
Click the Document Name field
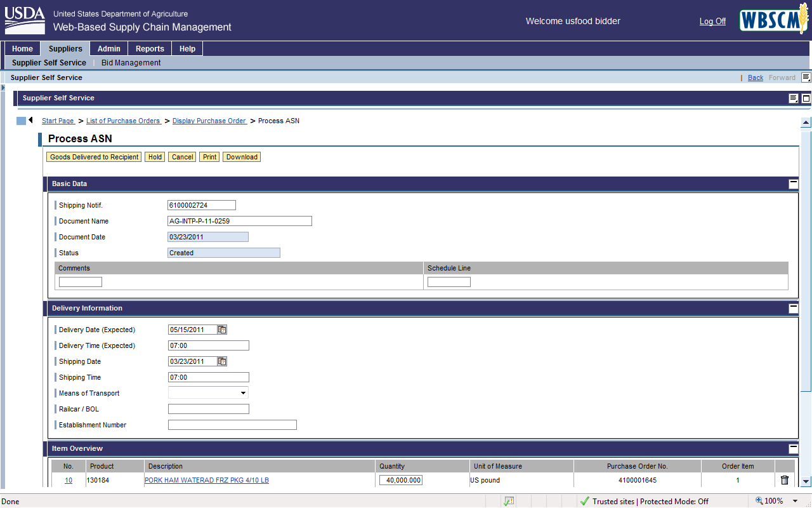pos(240,221)
